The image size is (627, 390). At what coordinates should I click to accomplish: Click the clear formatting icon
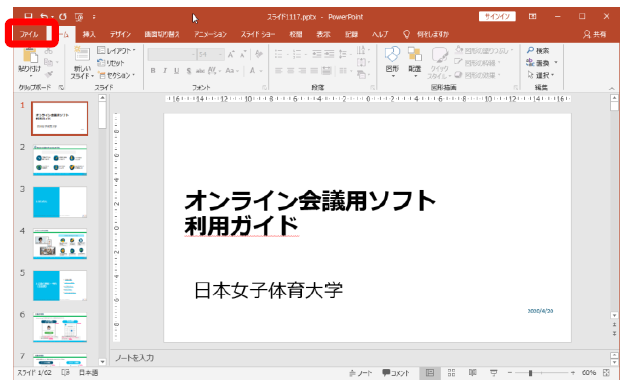tap(259, 54)
